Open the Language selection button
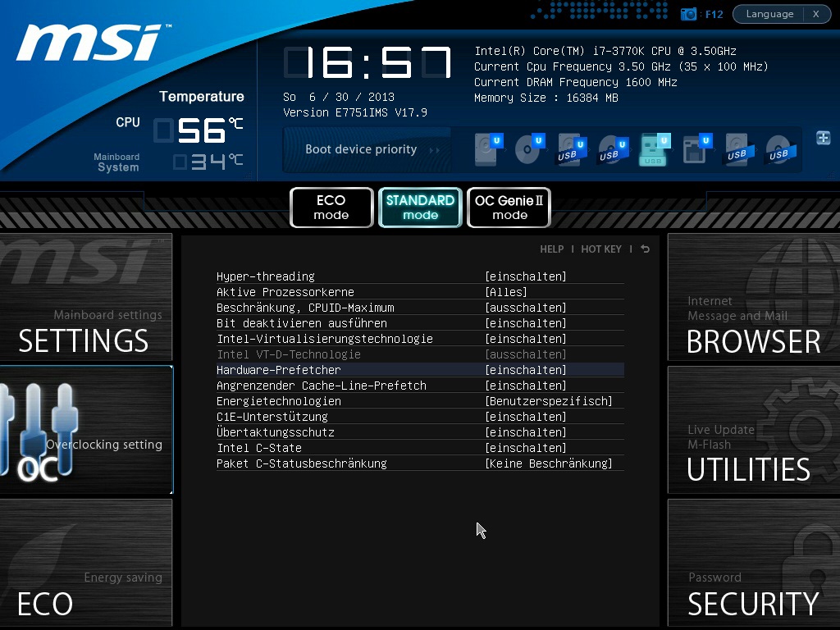This screenshot has height=630, width=840. click(769, 14)
